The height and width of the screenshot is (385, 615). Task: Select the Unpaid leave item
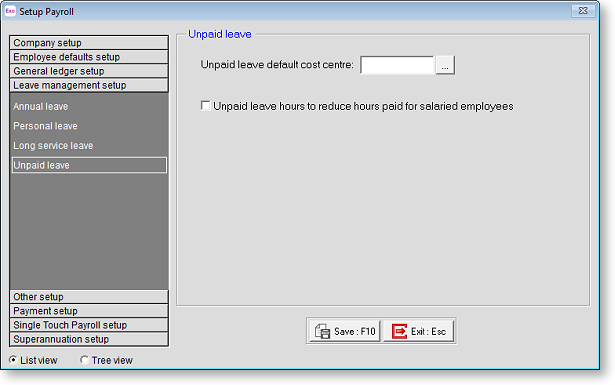[x=89, y=165]
